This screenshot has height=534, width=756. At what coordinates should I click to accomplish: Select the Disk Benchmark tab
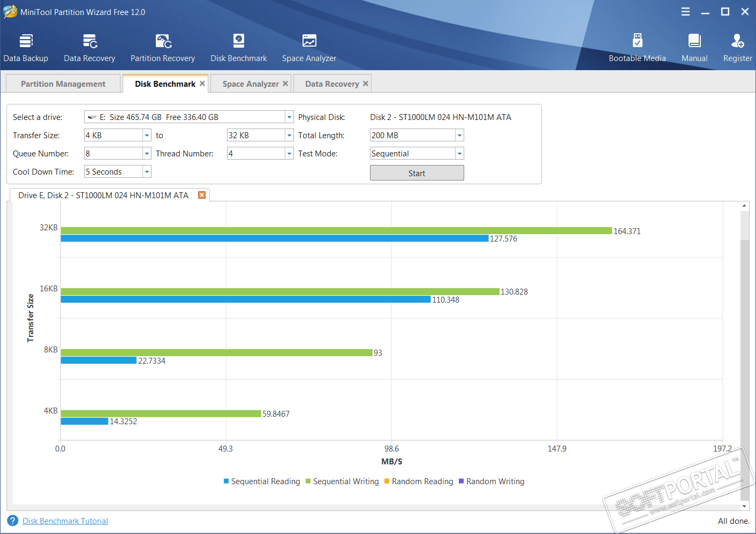[165, 84]
